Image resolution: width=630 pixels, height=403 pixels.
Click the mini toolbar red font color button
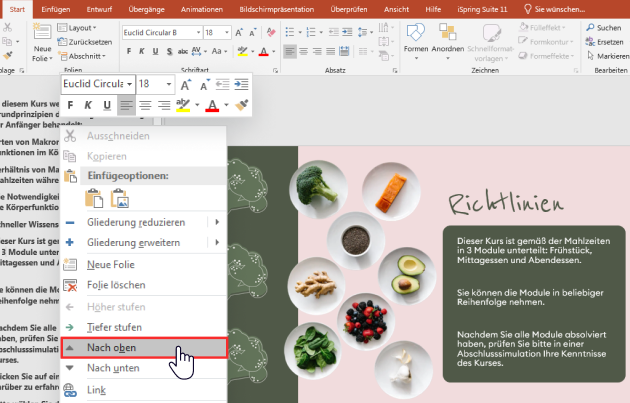(x=211, y=105)
